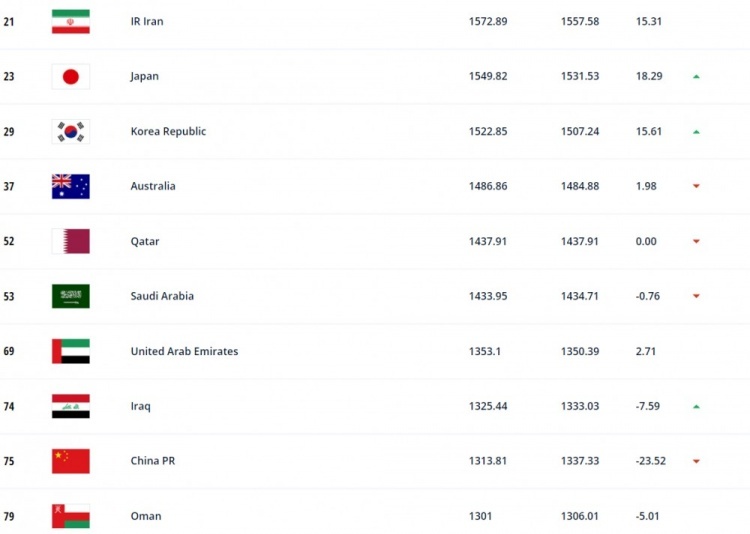The width and height of the screenshot is (750, 534).
Task: Click Qatar's total points 1437.91
Action: pyautogui.click(x=488, y=241)
